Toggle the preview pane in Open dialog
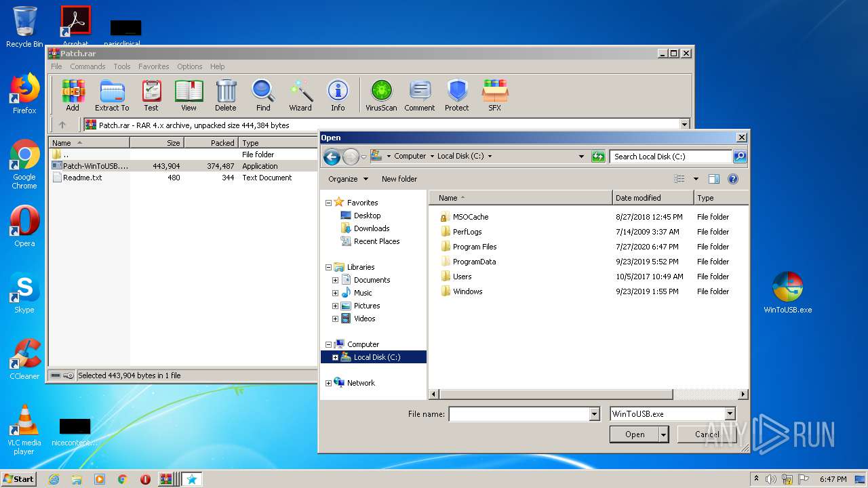868x488 pixels. [x=713, y=179]
